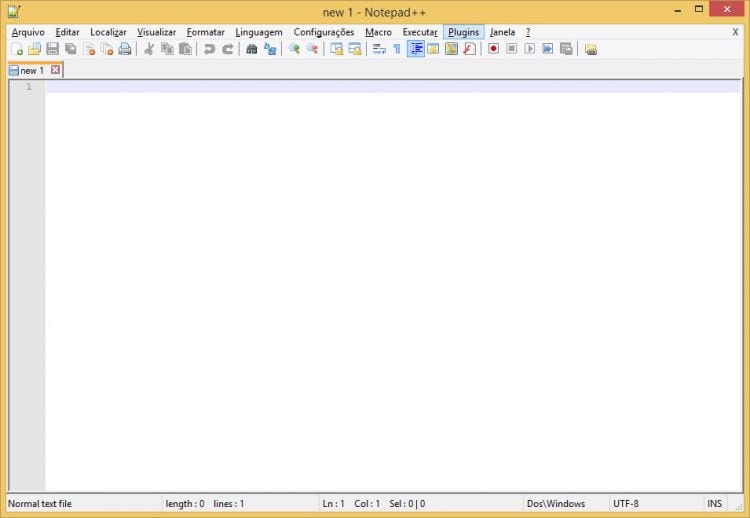Click the run macro multiple times icon
Viewport: 750px width, 518px height.
pyautogui.click(x=548, y=49)
